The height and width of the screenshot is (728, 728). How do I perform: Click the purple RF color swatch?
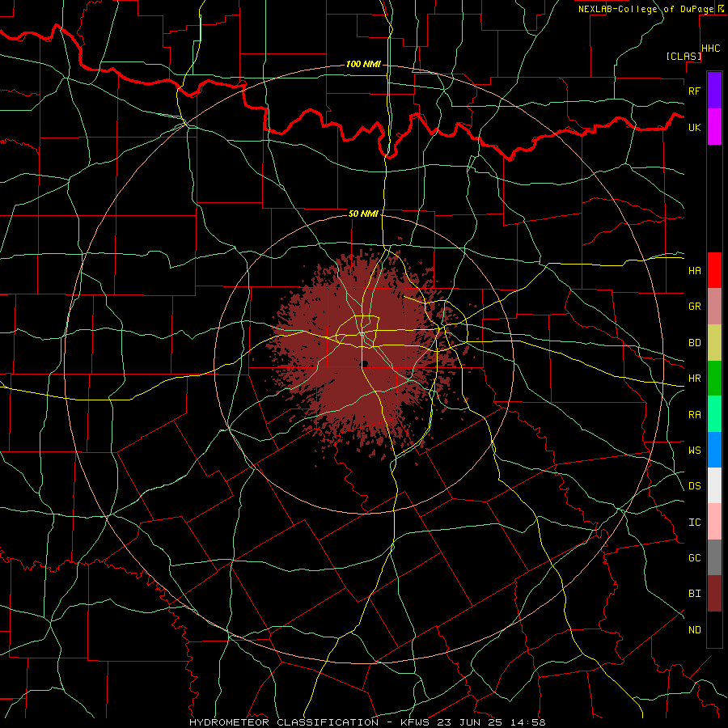(x=714, y=91)
